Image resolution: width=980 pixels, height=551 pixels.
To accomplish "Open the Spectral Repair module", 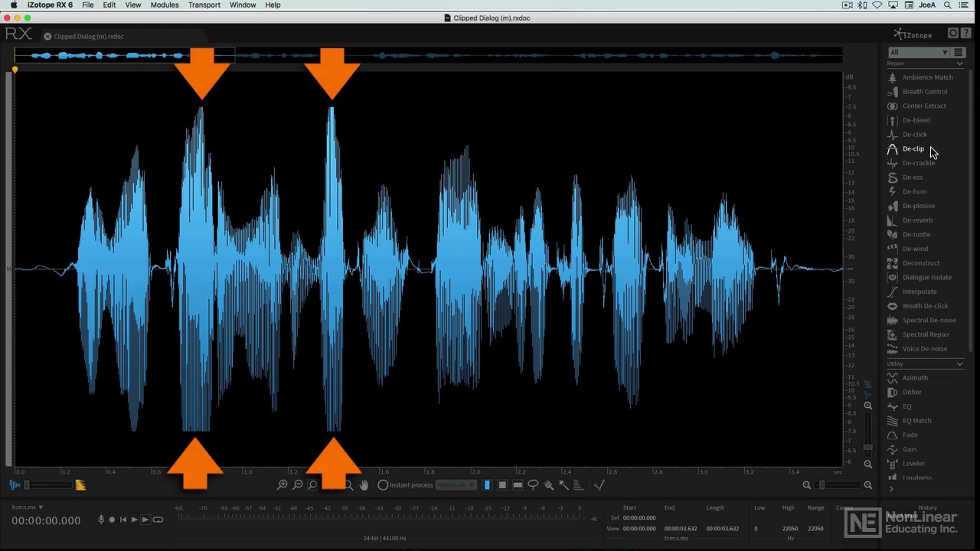I will 918,334.
